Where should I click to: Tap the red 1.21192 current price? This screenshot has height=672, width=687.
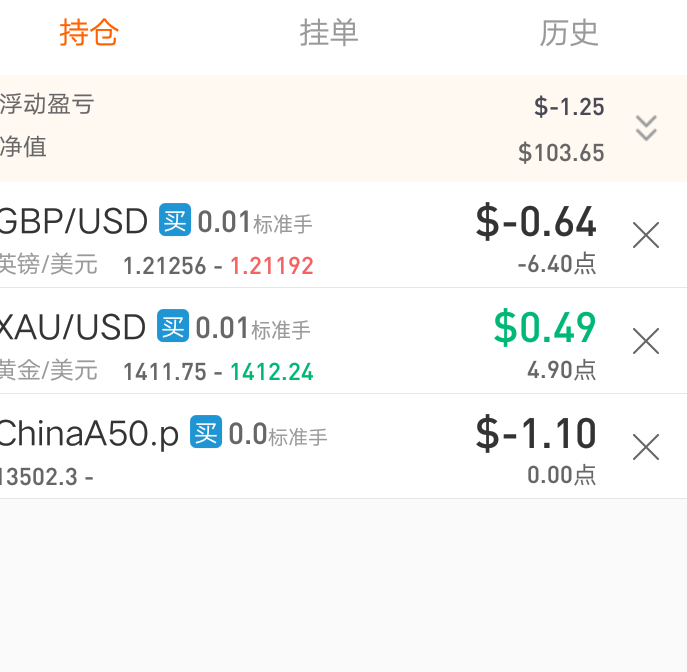[x=272, y=266]
